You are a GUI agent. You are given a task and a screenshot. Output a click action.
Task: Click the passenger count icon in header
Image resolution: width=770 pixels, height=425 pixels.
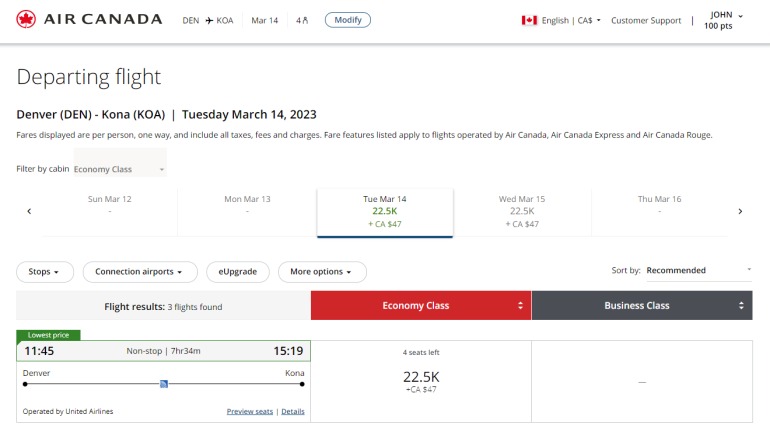click(302, 20)
